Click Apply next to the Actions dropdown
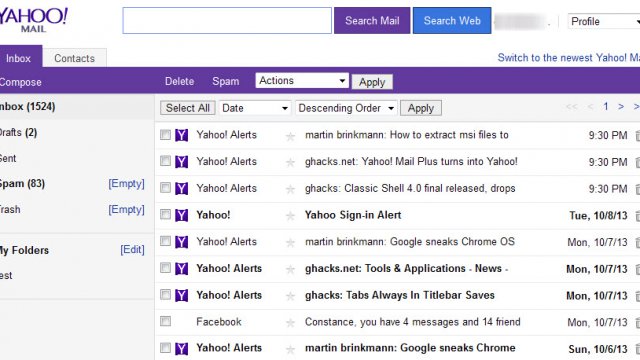The width and height of the screenshot is (640, 360). click(372, 82)
